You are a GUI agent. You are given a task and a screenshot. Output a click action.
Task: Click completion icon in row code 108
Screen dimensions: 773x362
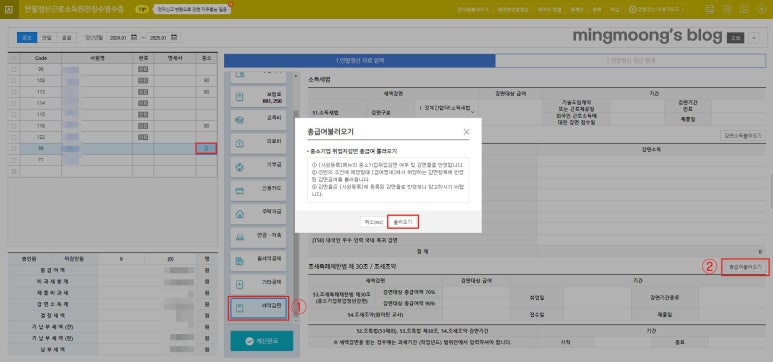click(143, 80)
